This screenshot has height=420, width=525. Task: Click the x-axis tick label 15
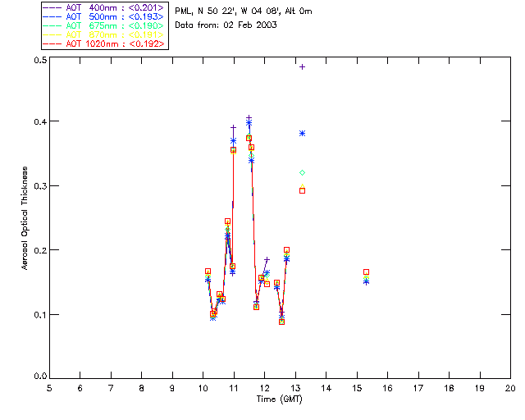[x=357, y=388]
